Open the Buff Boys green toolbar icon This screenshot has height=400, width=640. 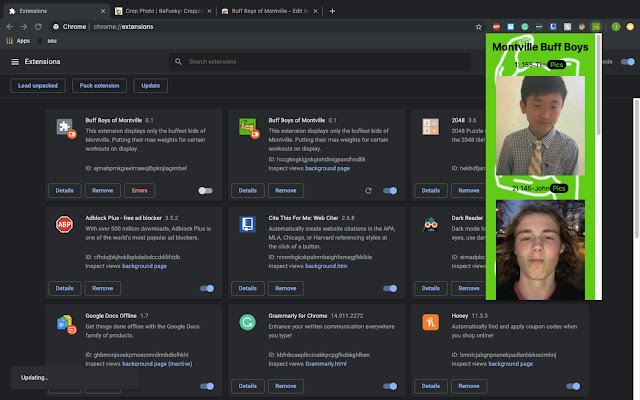(596, 27)
